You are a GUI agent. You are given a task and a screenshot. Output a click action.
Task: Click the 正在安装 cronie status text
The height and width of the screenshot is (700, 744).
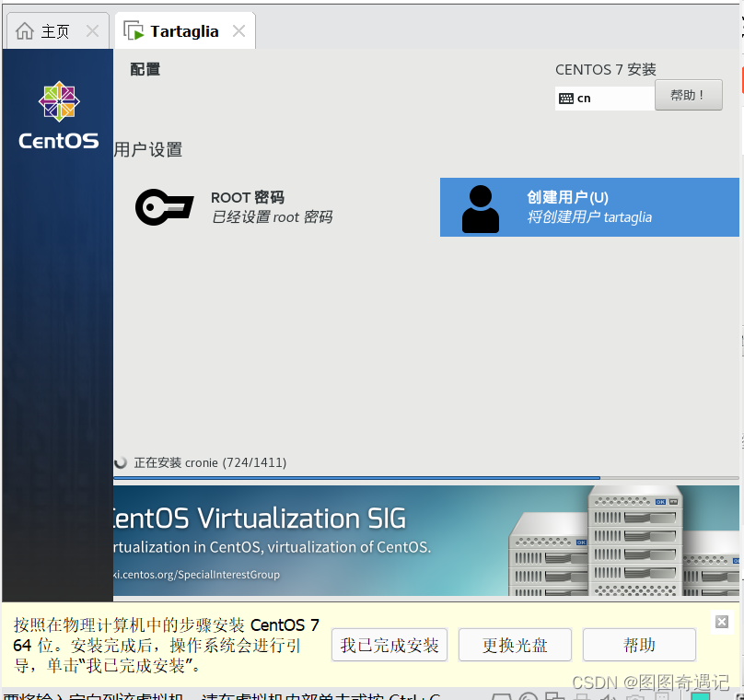tap(210, 462)
